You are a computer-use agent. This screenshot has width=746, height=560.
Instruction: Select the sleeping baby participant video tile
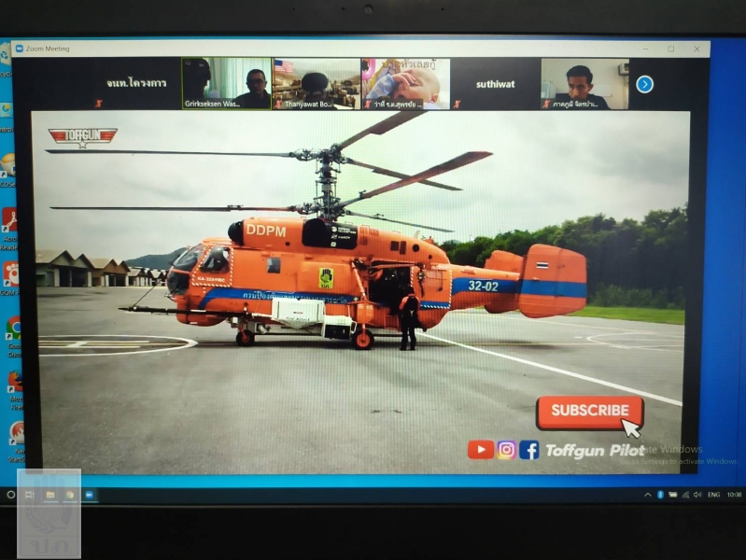click(x=406, y=84)
